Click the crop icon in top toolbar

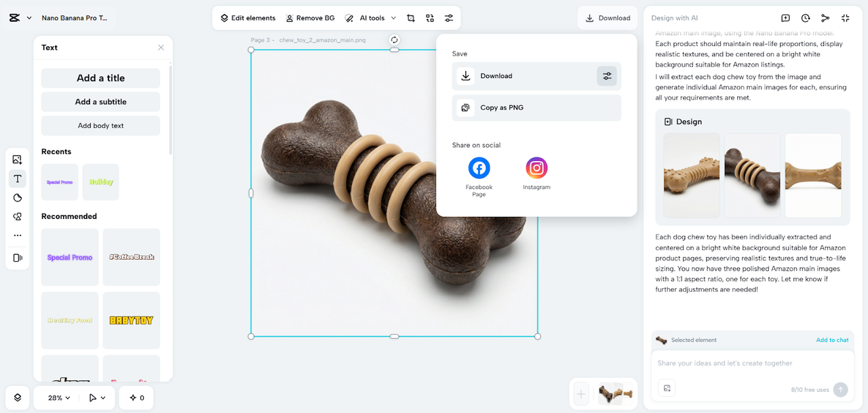click(x=411, y=18)
